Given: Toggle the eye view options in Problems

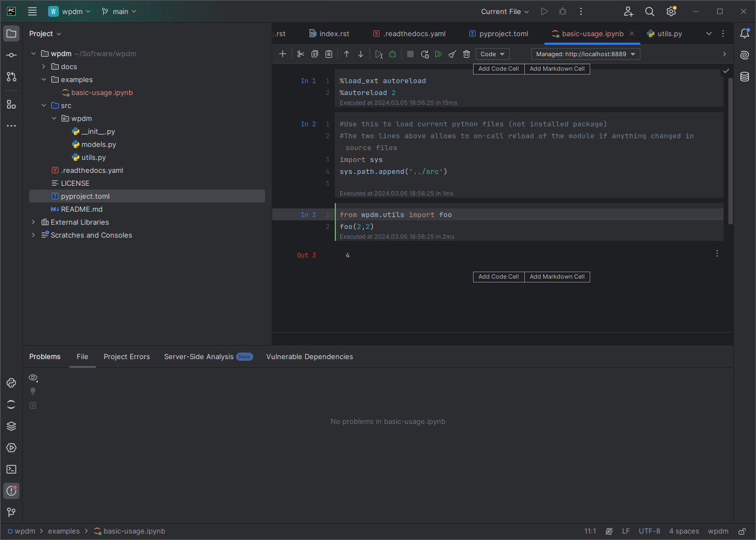Looking at the screenshot, I should 33,377.
